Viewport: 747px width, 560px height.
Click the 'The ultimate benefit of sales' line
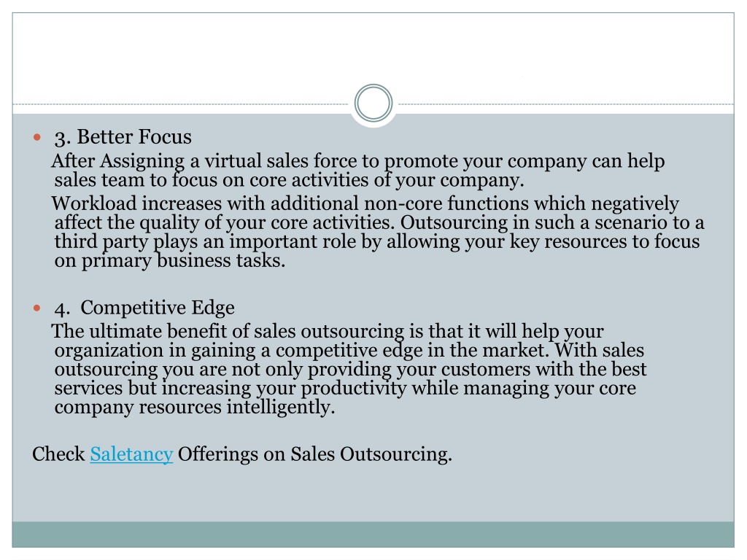[x=328, y=331]
